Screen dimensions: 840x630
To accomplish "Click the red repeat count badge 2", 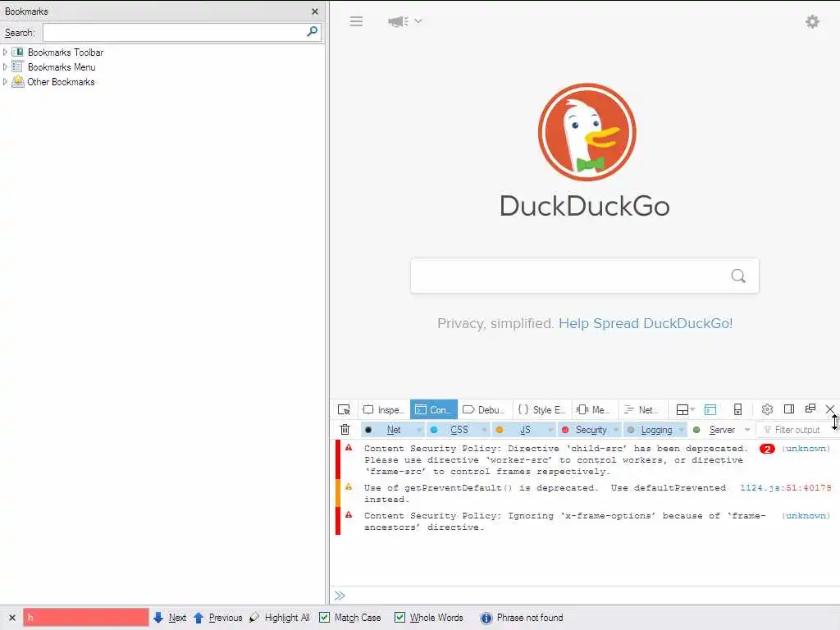I will pyautogui.click(x=767, y=449).
